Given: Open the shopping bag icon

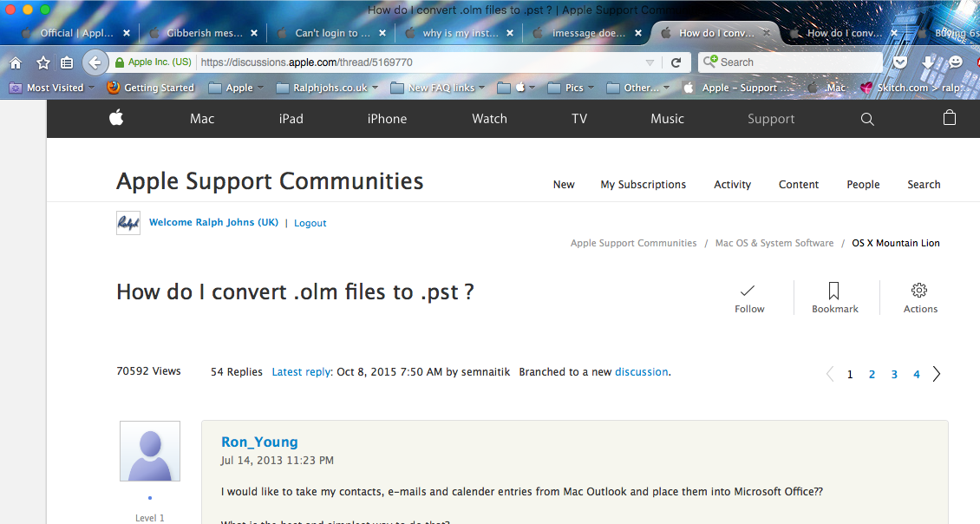Looking at the screenshot, I should tap(950, 118).
